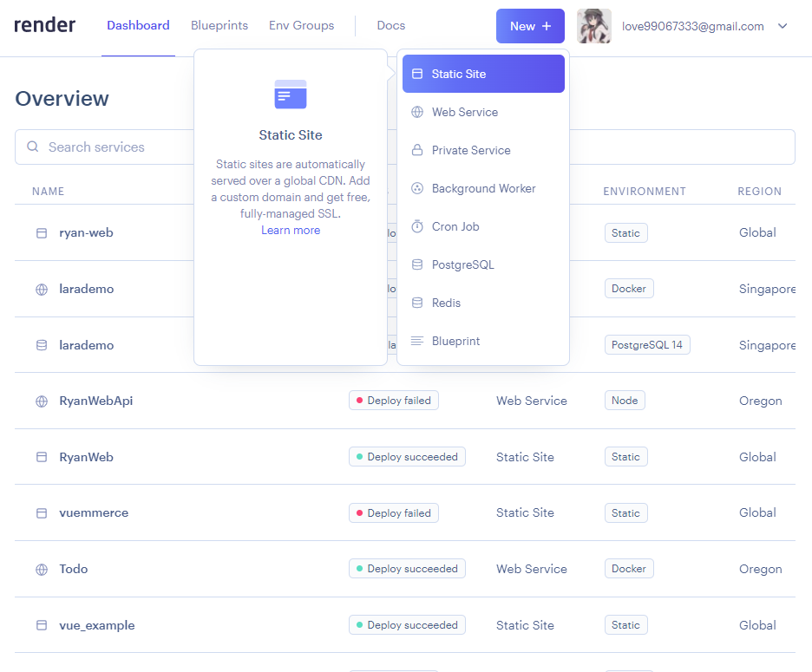Viewport: 812px width, 672px height.
Task: Click the Cron Job stopwatch icon
Action: (417, 226)
